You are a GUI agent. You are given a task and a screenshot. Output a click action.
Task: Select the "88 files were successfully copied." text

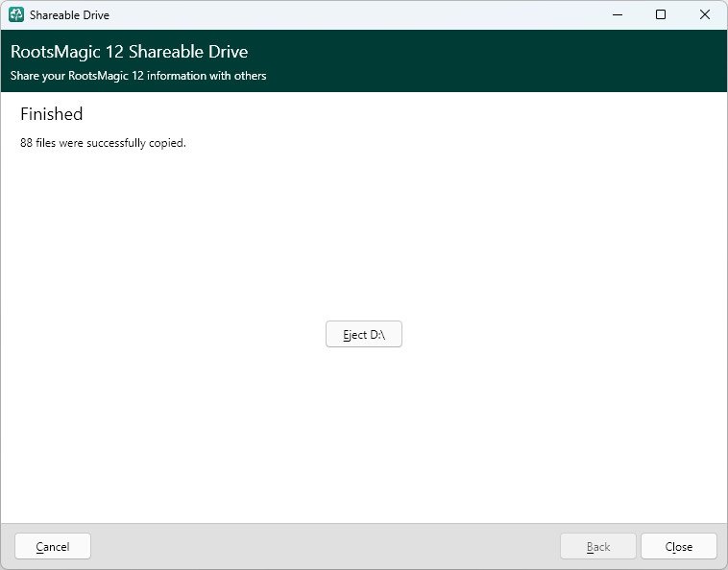103,143
